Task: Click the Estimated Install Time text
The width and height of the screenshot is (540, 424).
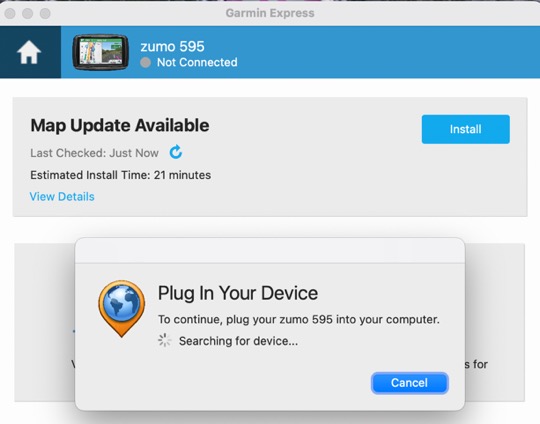Action: coord(121,175)
